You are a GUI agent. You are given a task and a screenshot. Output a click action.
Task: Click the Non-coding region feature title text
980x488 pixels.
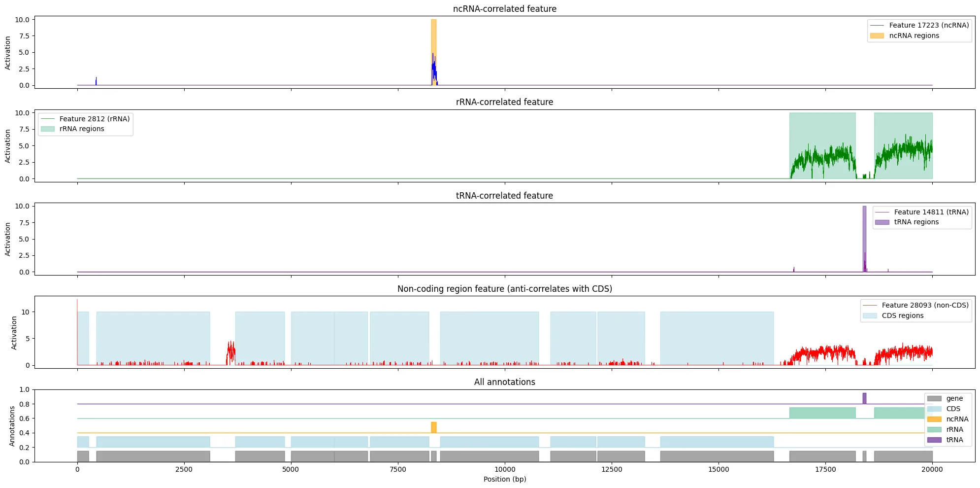tap(504, 289)
